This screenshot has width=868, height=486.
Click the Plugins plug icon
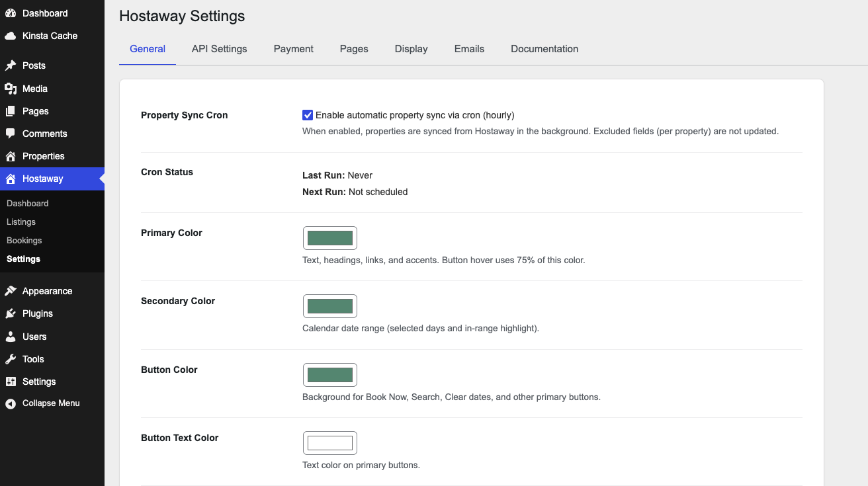[x=11, y=313]
